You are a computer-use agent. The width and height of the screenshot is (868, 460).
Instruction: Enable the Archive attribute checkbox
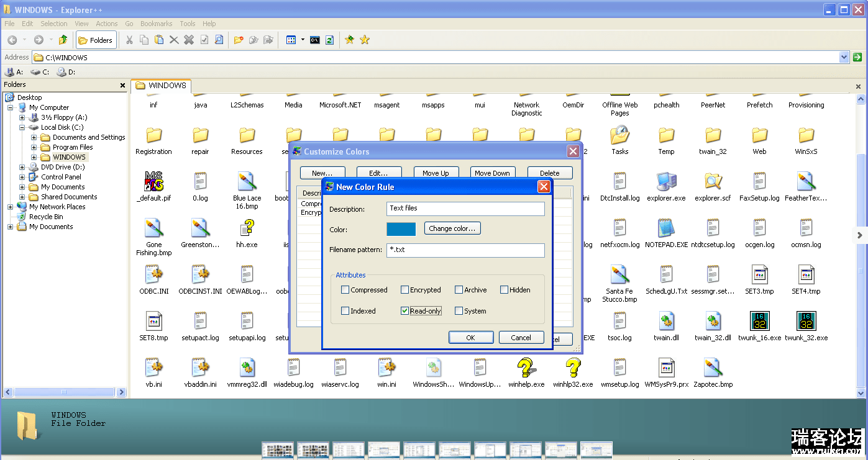tap(459, 290)
